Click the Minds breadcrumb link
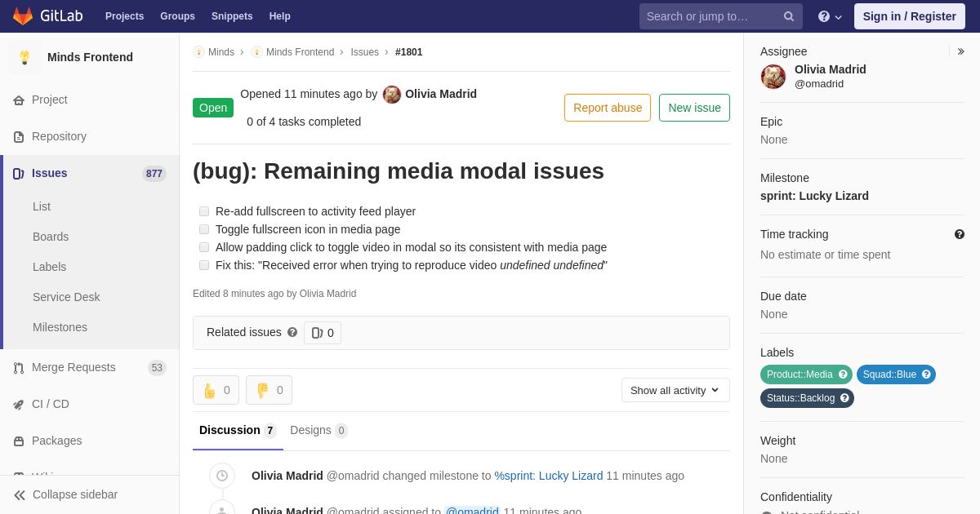 [221, 52]
